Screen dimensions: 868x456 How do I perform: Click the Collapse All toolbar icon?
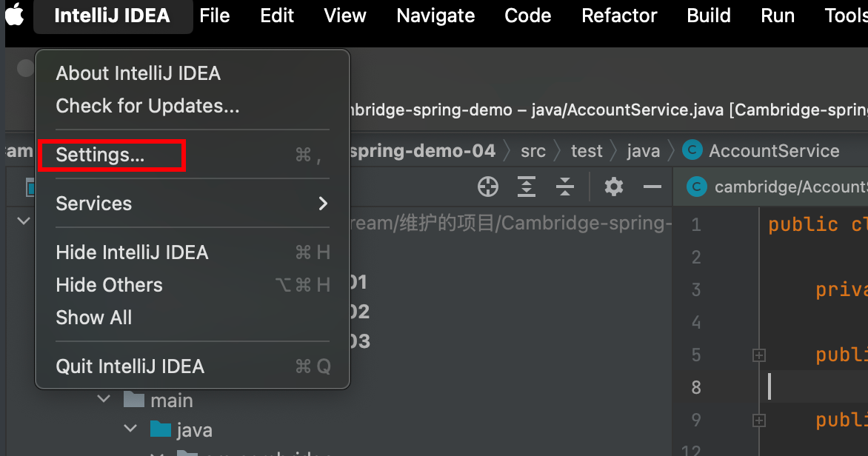(x=565, y=187)
